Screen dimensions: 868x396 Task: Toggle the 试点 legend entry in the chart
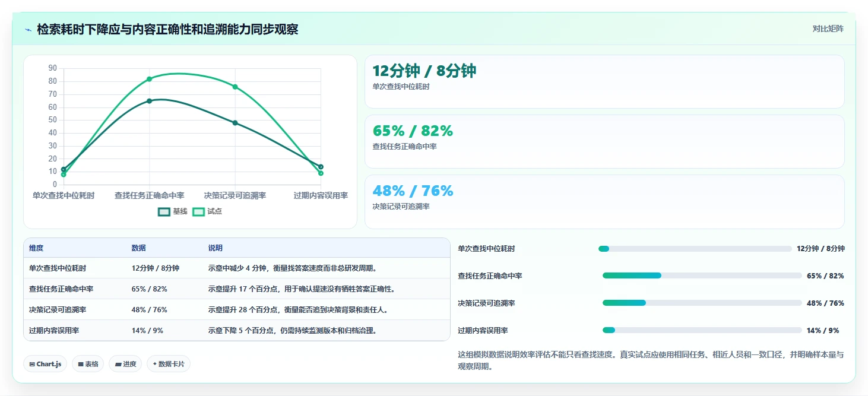click(x=207, y=211)
